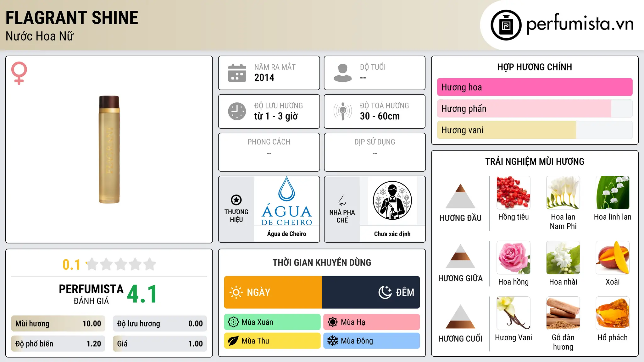This screenshot has height=362, width=644.
Task: Select the Đêm nighttime bar
Action: click(371, 292)
